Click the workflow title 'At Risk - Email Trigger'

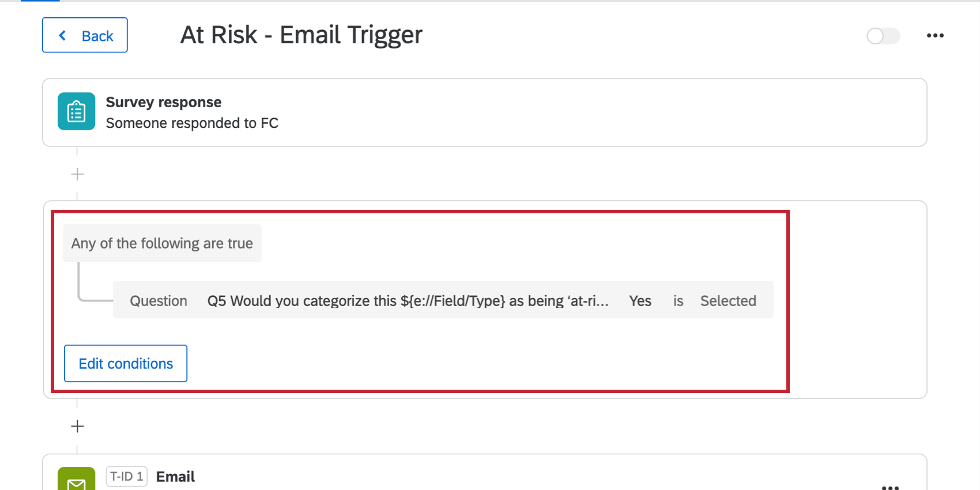pos(301,35)
